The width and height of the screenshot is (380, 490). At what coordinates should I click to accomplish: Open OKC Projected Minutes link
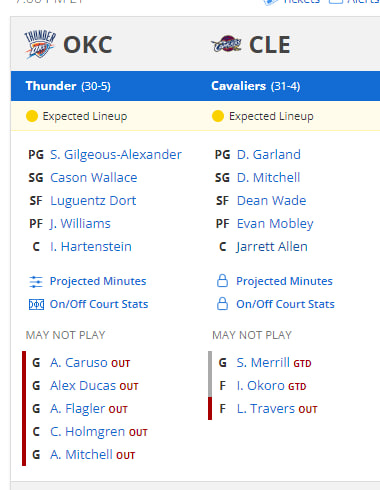[98, 281]
